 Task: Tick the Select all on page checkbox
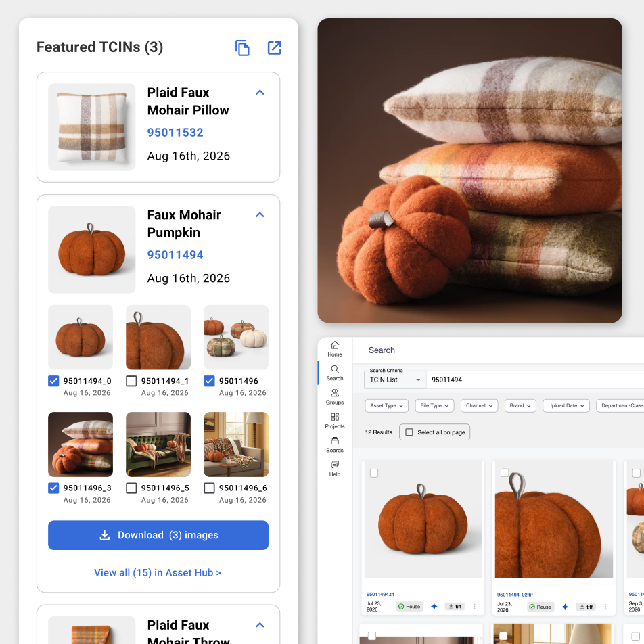pos(409,432)
